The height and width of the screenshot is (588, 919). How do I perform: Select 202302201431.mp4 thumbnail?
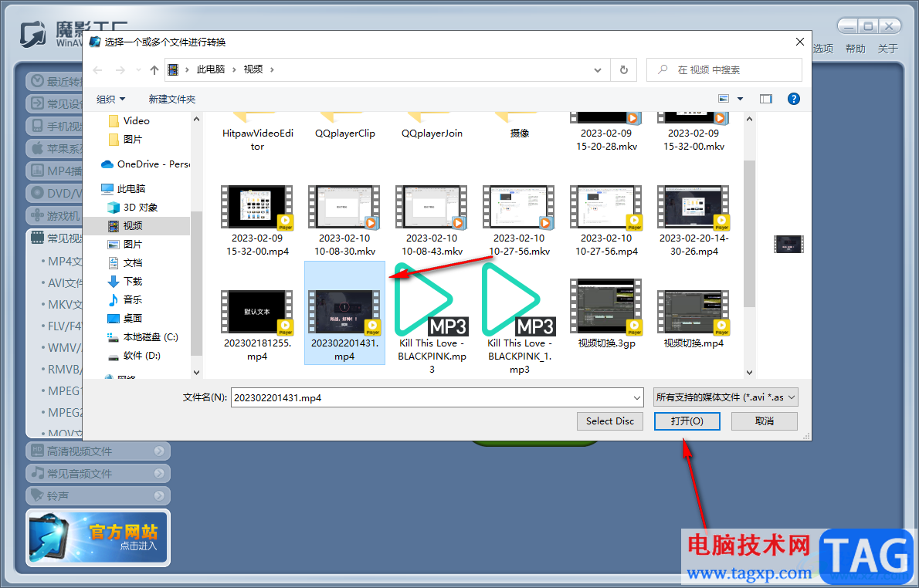tap(344, 313)
